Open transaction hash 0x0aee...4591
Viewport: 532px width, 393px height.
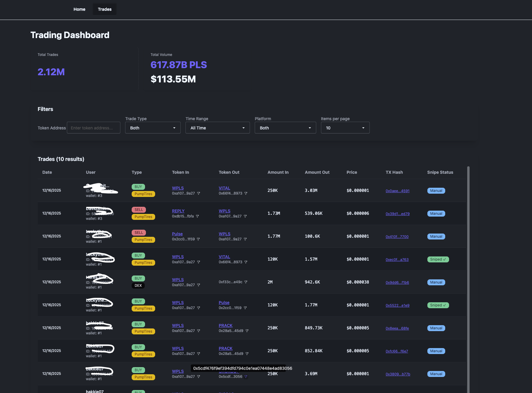point(397,191)
